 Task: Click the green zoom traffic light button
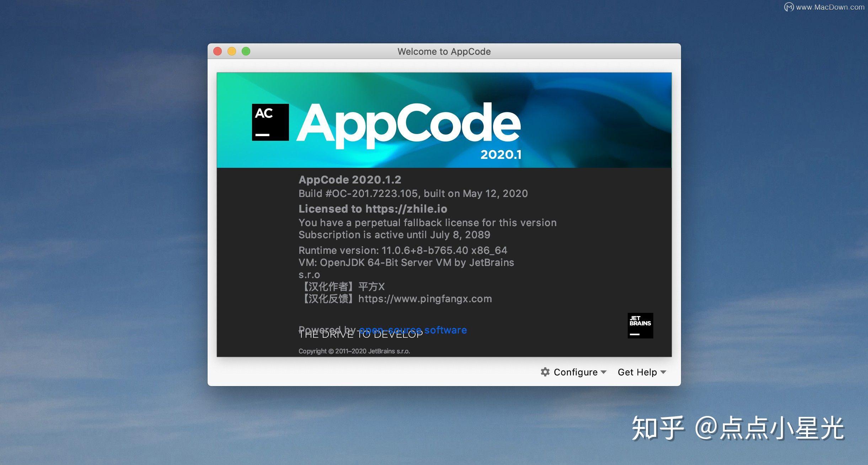coord(246,51)
